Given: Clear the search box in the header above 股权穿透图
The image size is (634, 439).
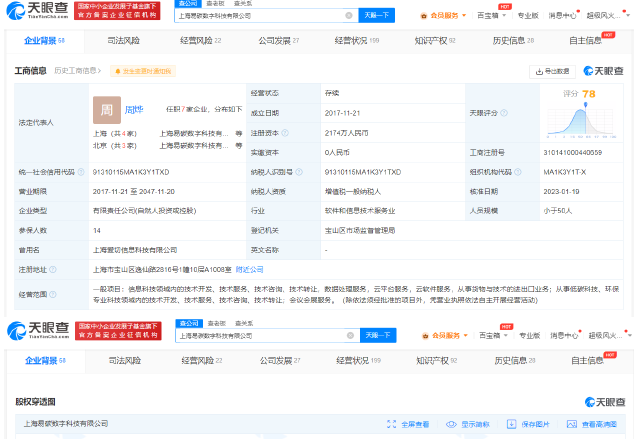Looking at the screenshot, I should pyautogui.click(x=350, y=336).
